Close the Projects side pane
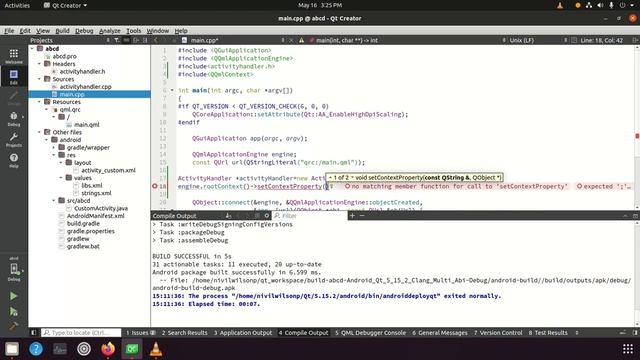Image resolution: width=640 pixels, height=360 pixels. coord(145,40)
